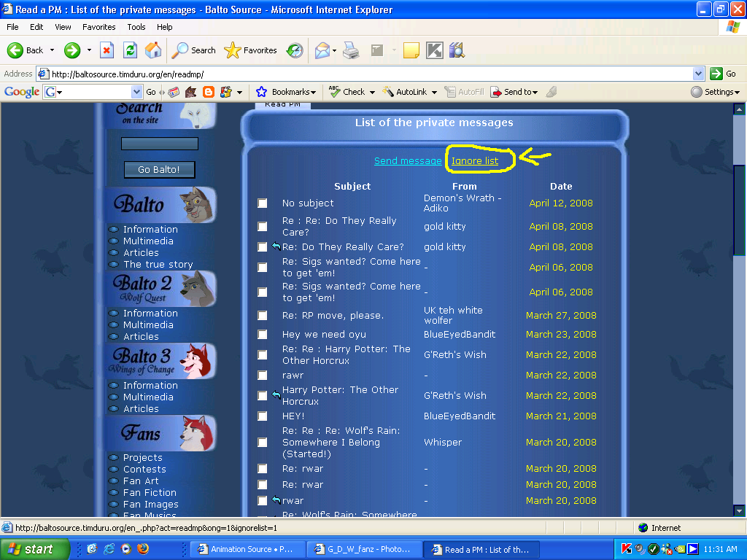Expand the Send to dropdown
Screen dimensions: 747x560
tap(535, 93)
